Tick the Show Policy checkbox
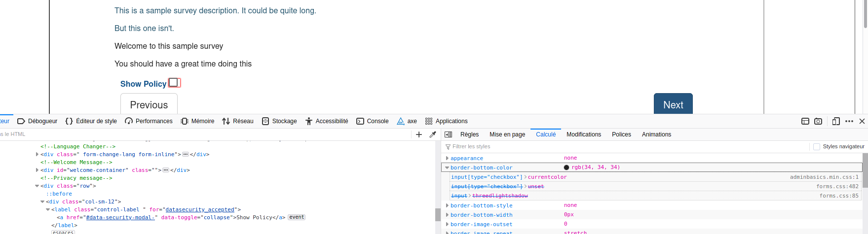Image resolution: width=868 pixels, height=234 pixels. (174, 82)
